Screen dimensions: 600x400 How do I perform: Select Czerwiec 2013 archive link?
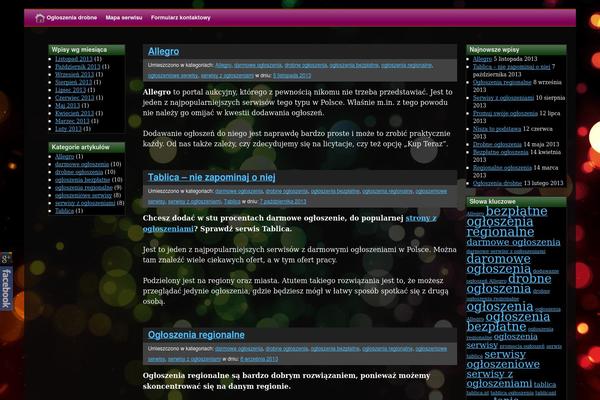click(x=74, y=98)
